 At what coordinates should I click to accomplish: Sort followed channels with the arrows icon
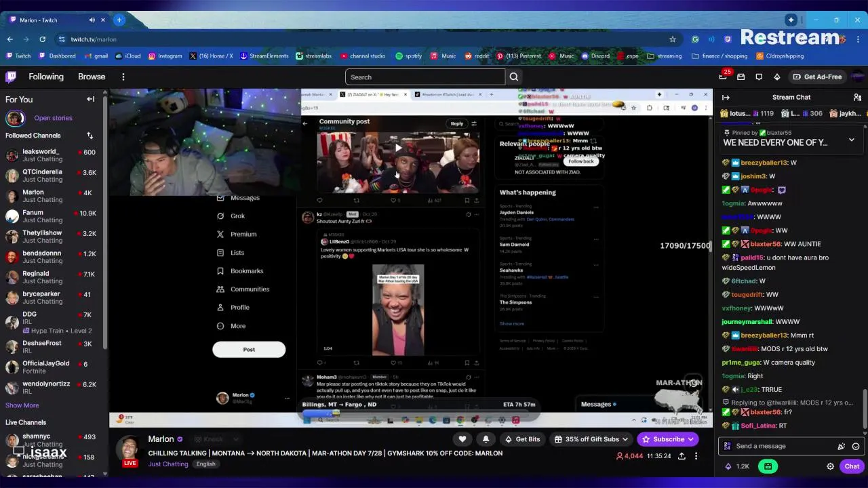coord(90,136)
